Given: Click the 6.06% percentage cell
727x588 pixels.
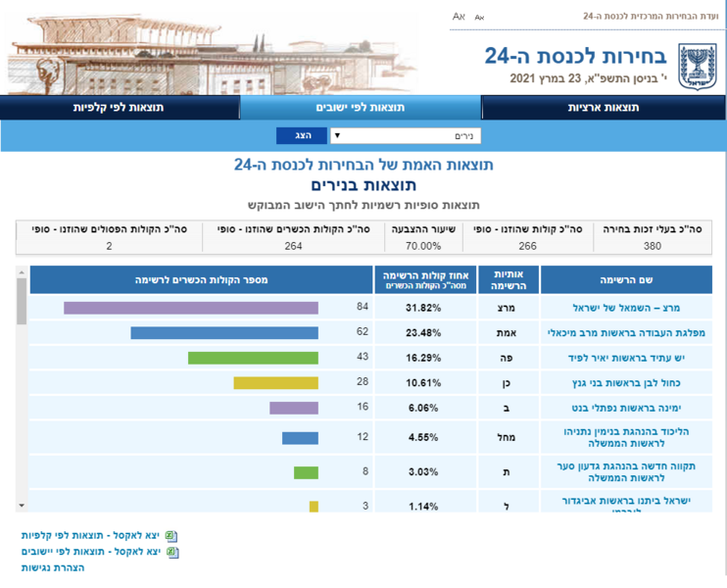Looking at the screenshot, I should [x=423, y=408].
